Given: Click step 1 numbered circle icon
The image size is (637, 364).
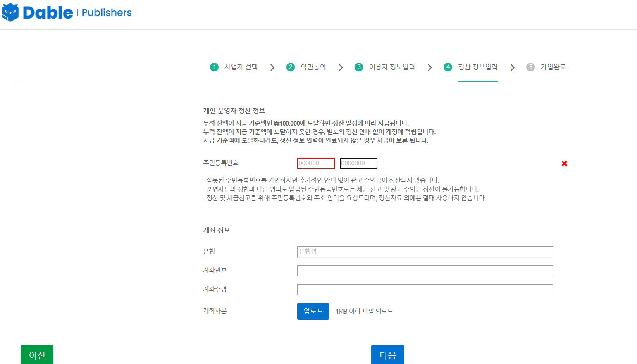Looking at the screenshot, I should point(214,67).
